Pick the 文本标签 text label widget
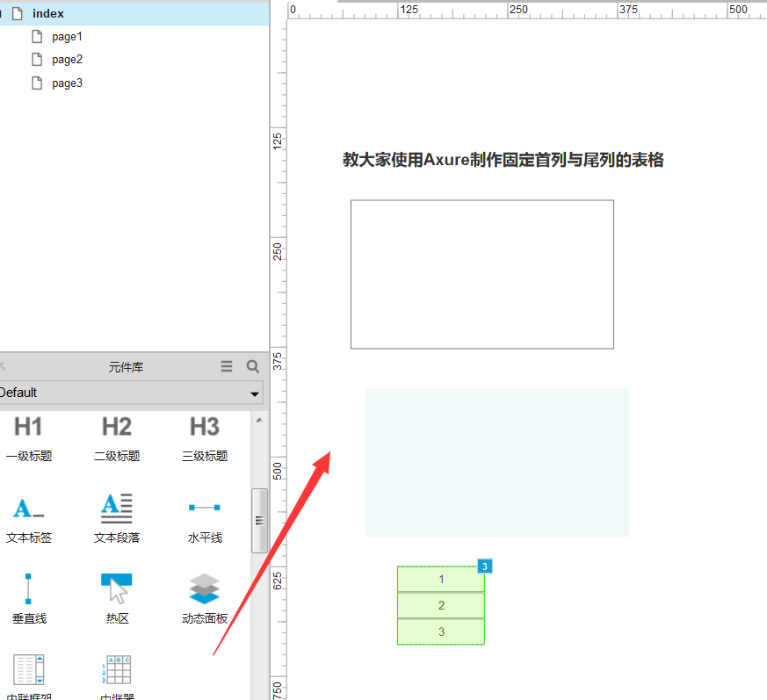 28,519
